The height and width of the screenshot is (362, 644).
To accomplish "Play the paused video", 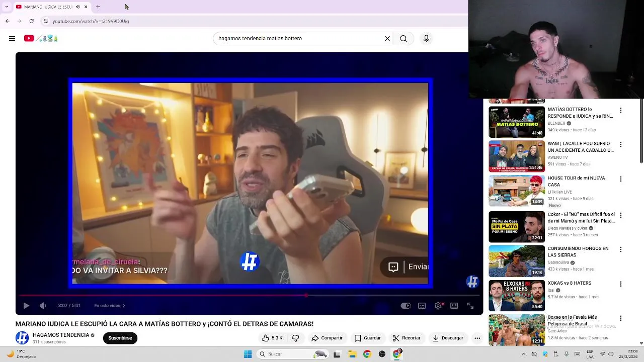I will point(26,305).
